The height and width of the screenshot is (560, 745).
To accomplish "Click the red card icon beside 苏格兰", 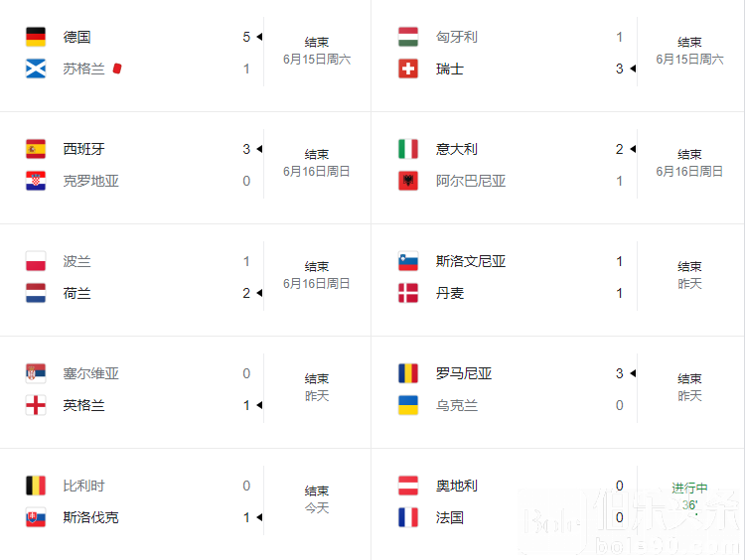I will click(x=117, y=69).
